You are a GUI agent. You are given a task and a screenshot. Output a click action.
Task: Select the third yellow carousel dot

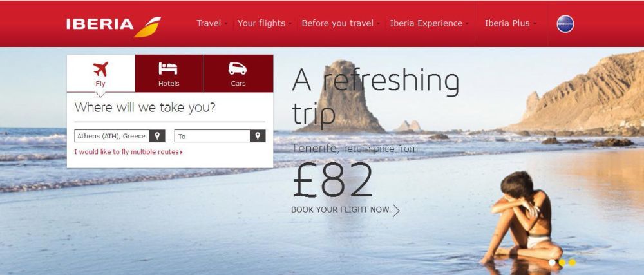(x=572, y=262)
